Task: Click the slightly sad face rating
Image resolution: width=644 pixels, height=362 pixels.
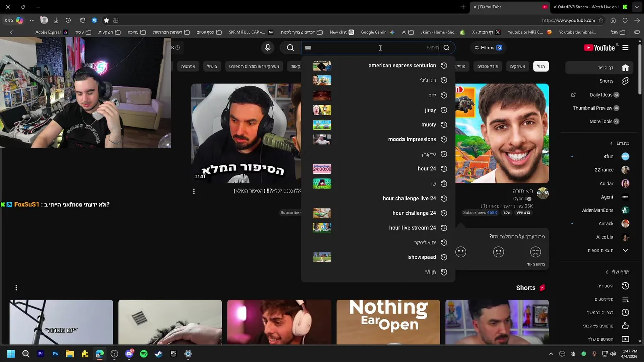Action: tap(498, 252)
